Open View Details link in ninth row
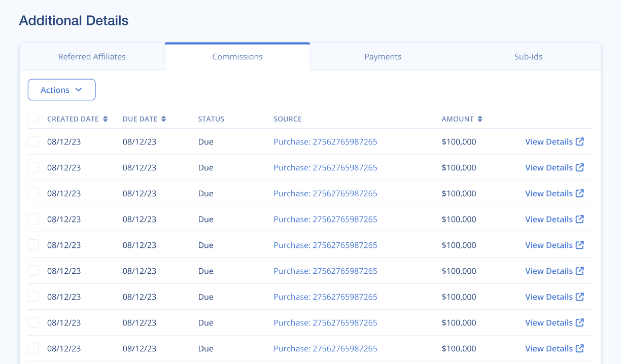The image size is (621, 364). coord(555,349)
